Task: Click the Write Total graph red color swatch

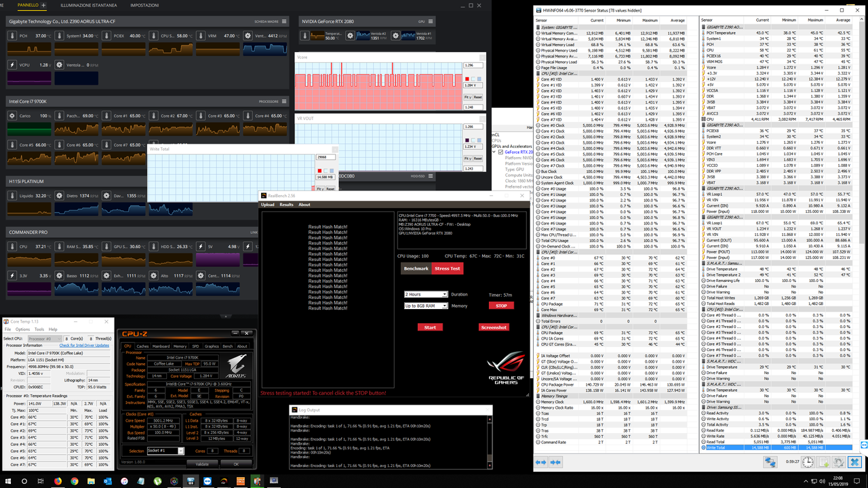Action: tap(319, 171)
